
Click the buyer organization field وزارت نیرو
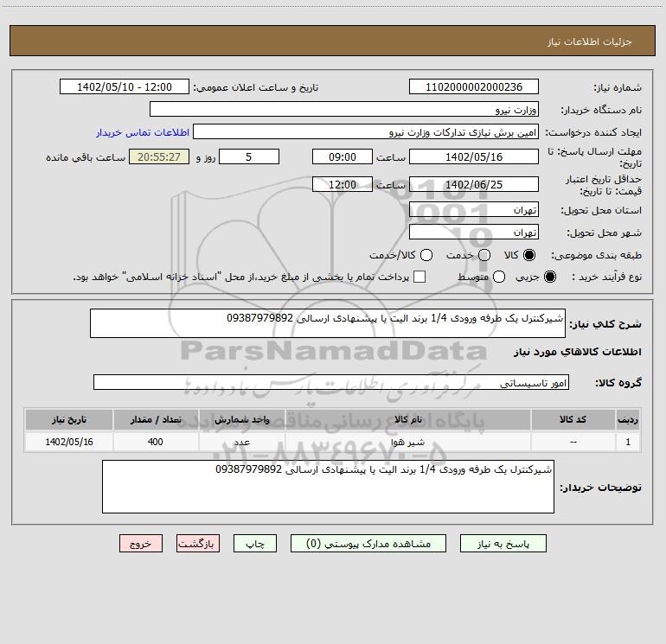[x=344, y=109]
